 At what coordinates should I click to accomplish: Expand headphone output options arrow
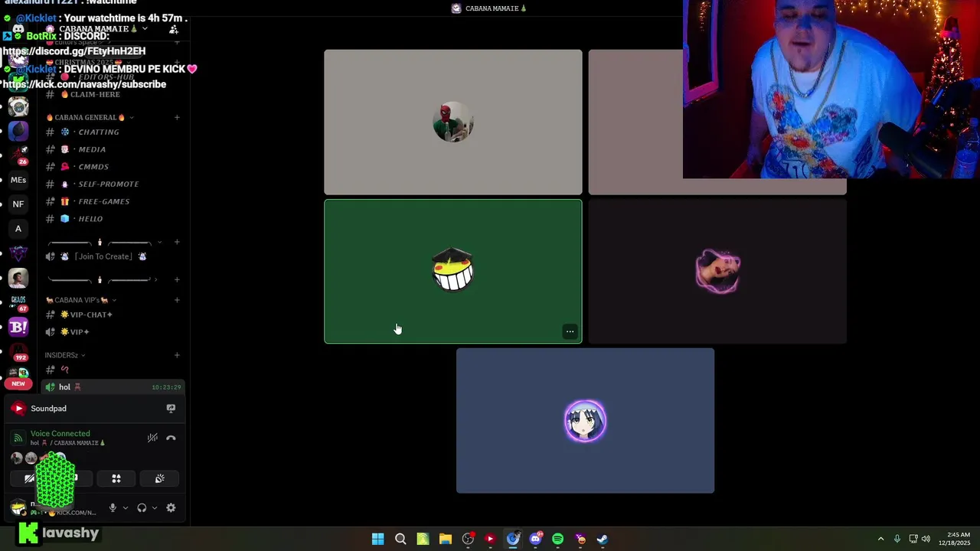(154, 507)
